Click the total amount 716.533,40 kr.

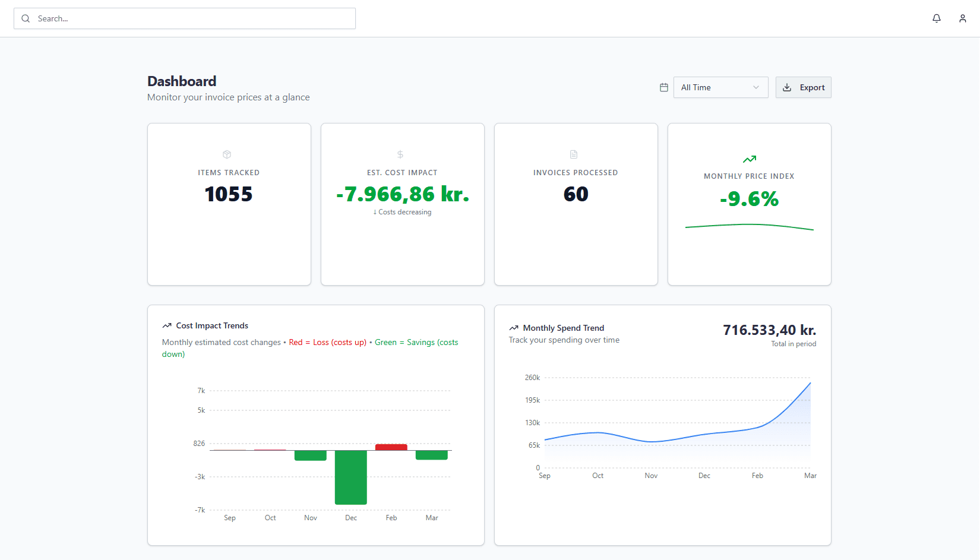click(x=769, y=330)
